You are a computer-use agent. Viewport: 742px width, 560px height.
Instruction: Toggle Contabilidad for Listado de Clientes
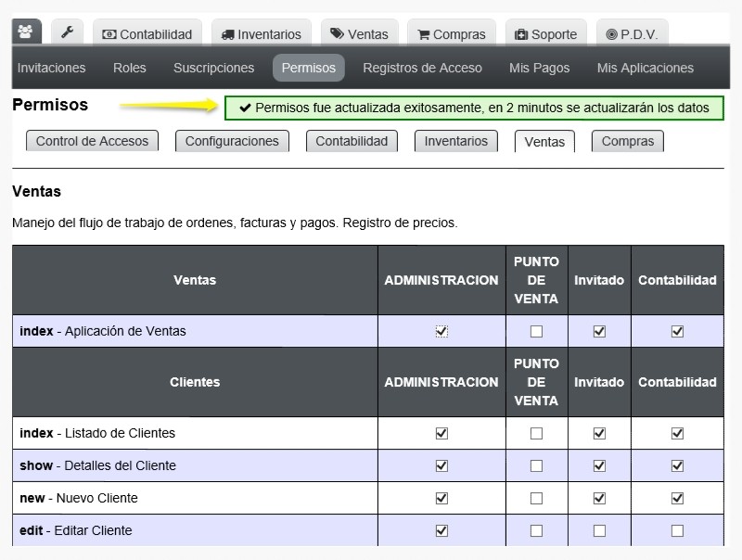click(x=677, y=433)
